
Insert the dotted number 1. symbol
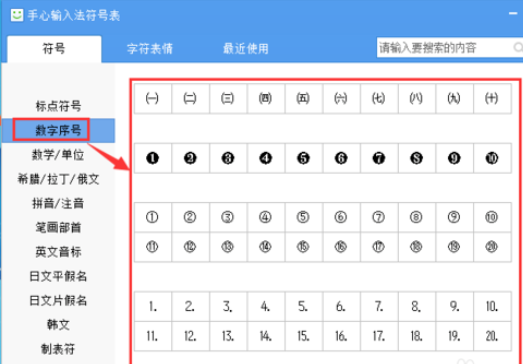pyautogui.click(x=153, y=307)
